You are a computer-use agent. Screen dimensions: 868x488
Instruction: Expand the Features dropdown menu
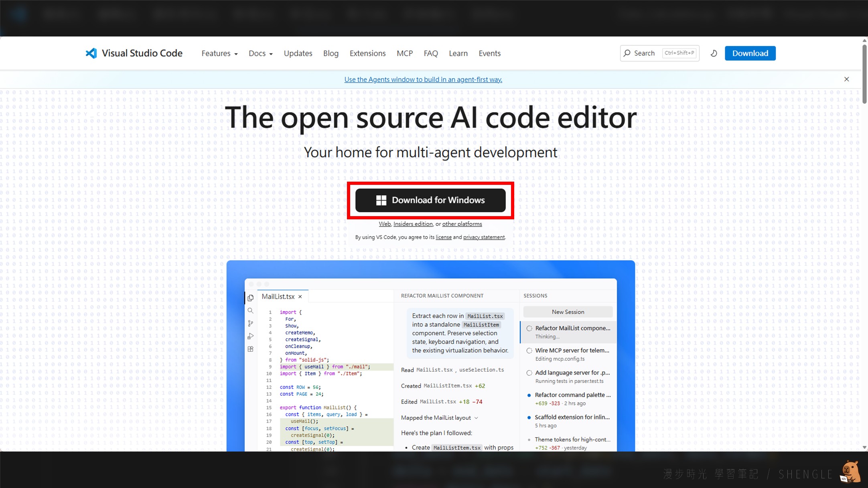coord(219,53)
